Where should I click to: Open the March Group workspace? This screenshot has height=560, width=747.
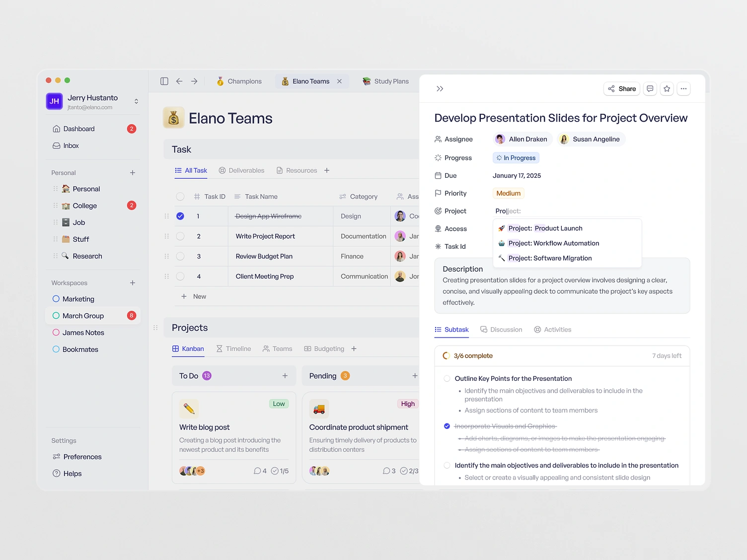(x=83, y=315)
